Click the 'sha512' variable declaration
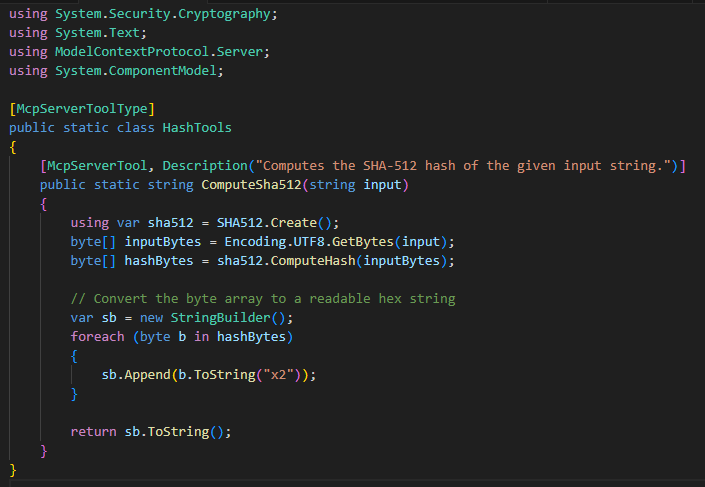This screenshot has height=487, width=705. [170, 223]
